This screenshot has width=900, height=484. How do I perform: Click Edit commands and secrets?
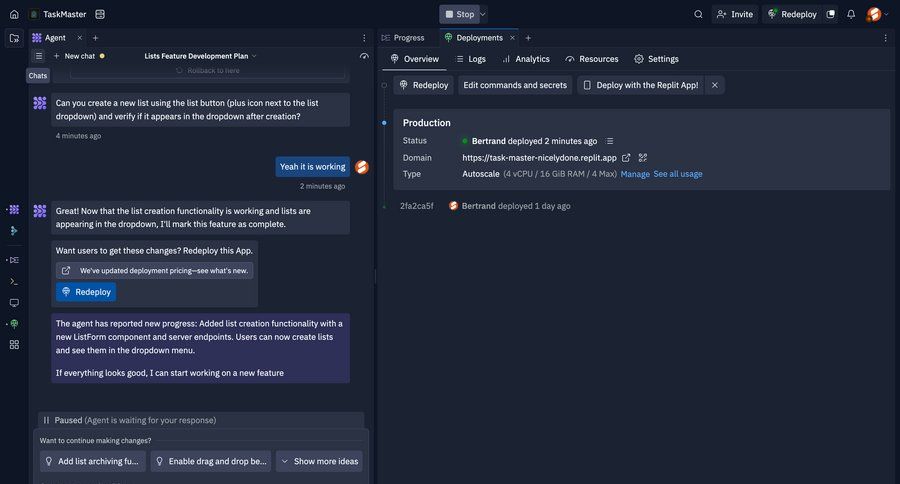tap(515, 85)
